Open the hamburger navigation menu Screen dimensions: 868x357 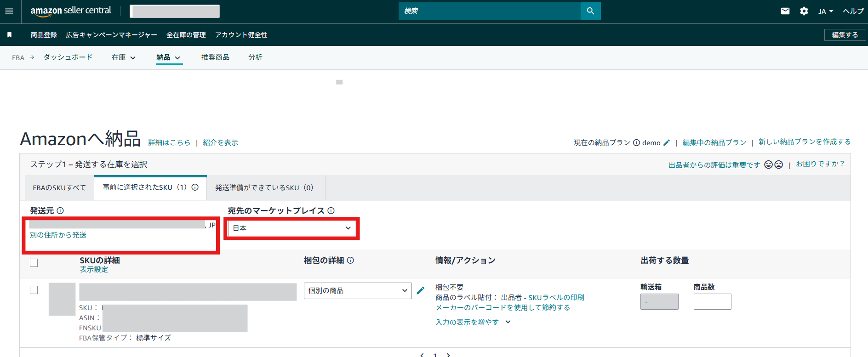[x=9, y=11]
